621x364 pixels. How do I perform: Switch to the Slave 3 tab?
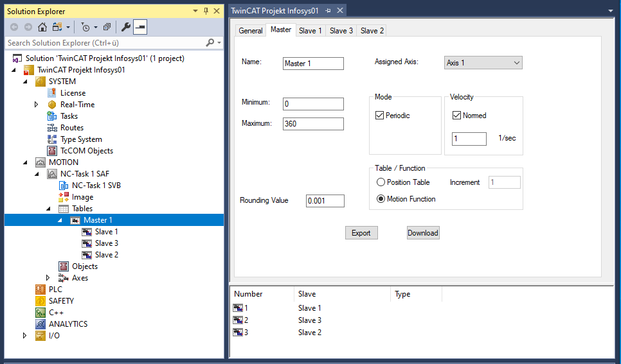[x=341, y=30]
